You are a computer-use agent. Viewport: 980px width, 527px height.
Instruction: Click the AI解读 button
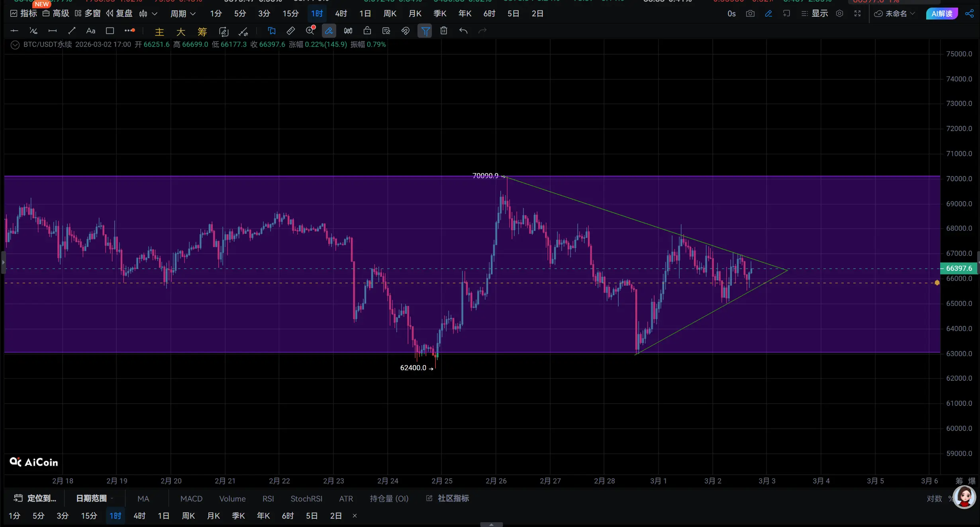coord(942,14)
